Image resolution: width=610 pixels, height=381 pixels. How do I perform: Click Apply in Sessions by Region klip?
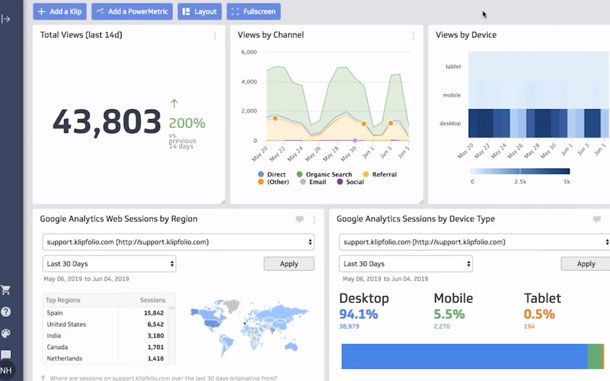289,264
